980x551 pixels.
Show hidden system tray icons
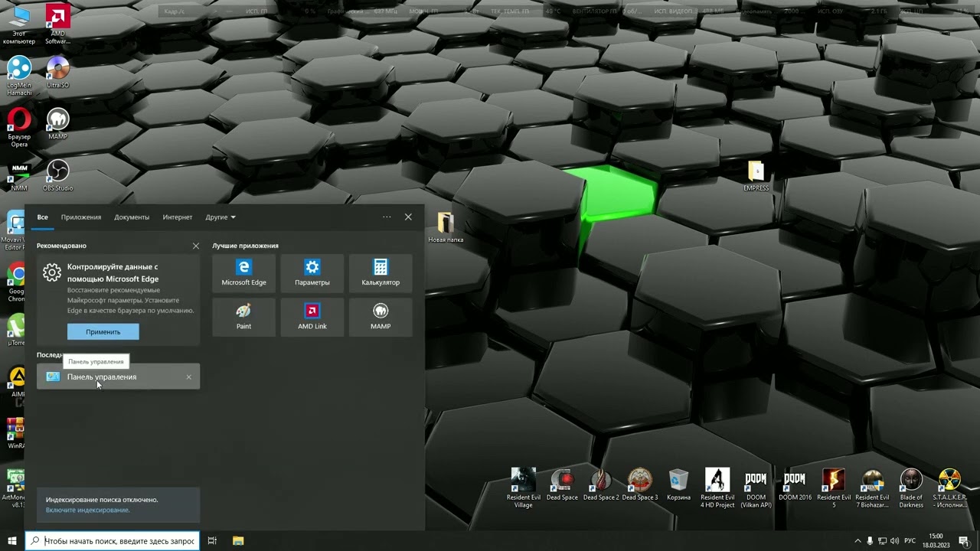pyautogui.click(x=857, y=541)
